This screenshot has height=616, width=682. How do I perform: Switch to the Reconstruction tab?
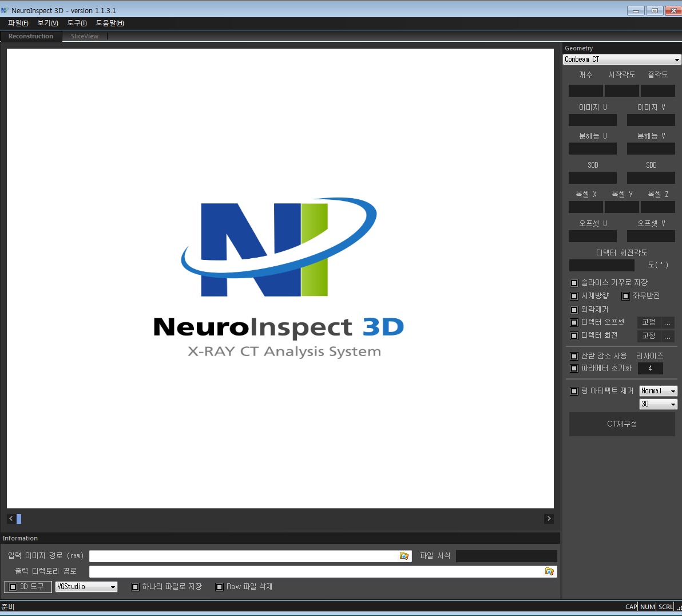pos(31,36)
